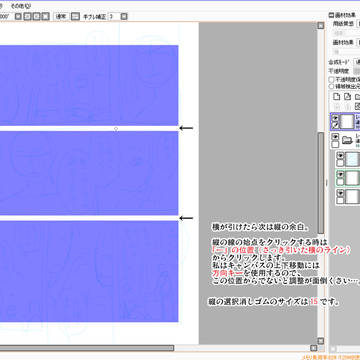Create a new layer folder
Viewport: 360px width, 360px height.
click(357, 97)
